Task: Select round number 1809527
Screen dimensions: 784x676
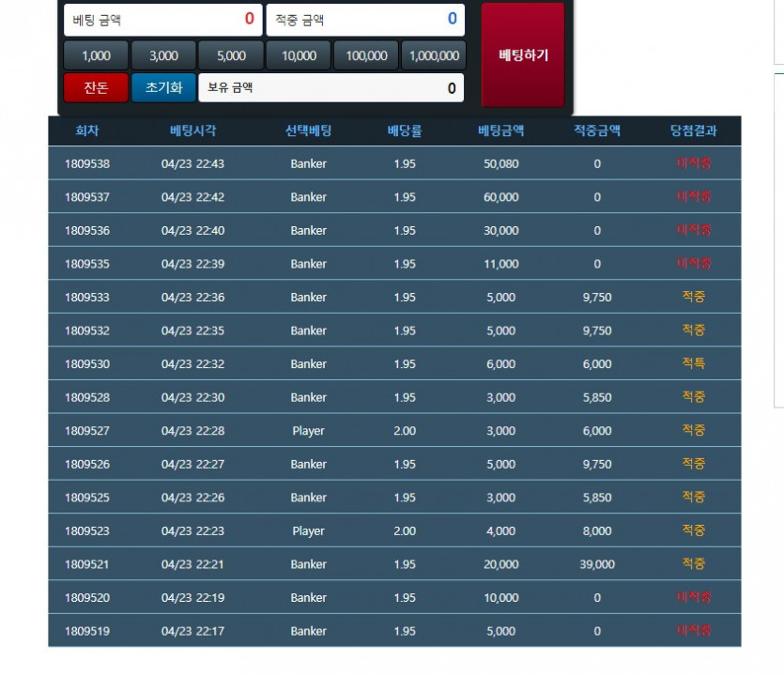Action: (87, 431)
